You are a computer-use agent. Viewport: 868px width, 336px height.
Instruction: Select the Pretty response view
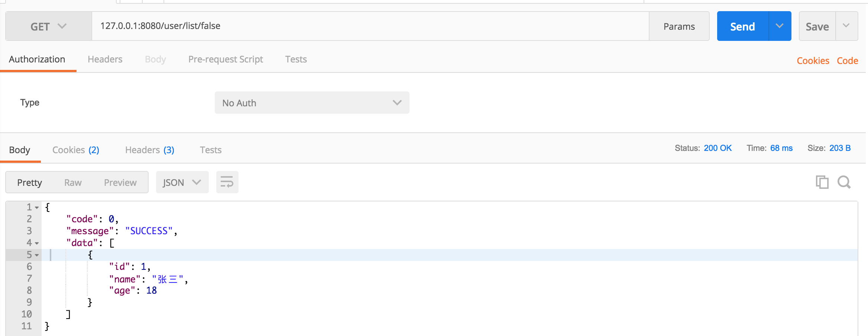coord(30,182)
